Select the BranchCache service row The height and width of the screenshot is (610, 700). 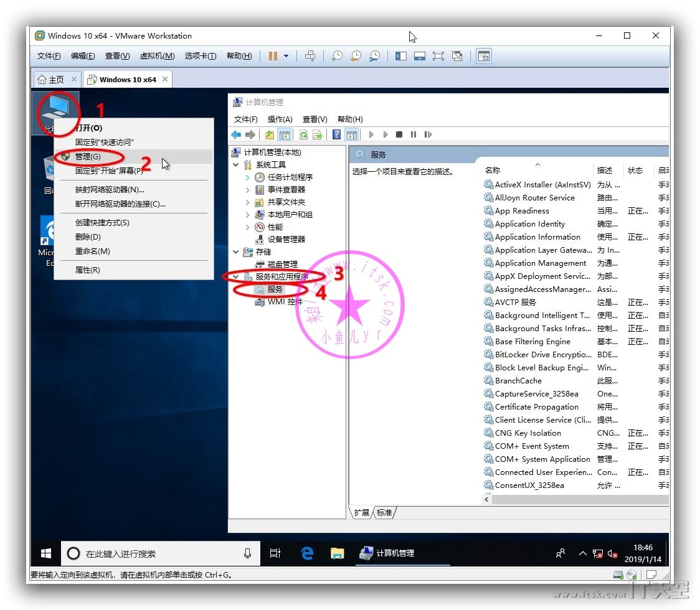point(576,381)
